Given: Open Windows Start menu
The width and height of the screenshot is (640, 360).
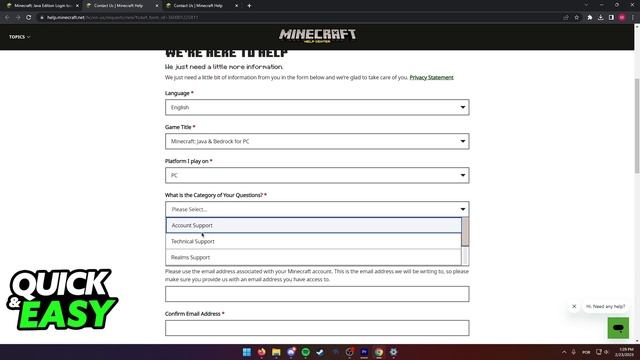Looking at the screenshot, I should point(247,352).
